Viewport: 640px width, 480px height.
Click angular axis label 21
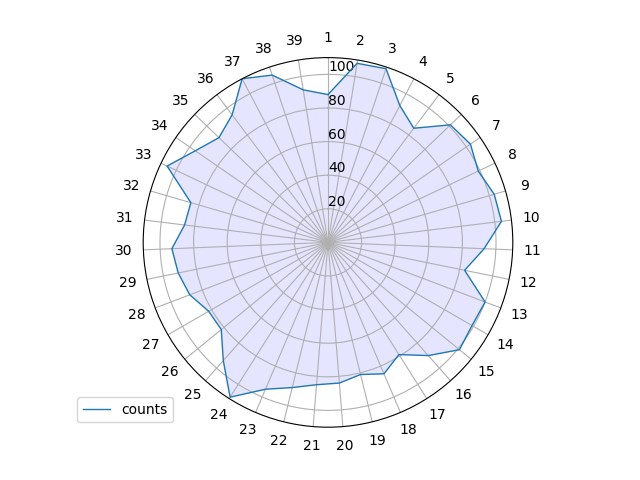(311, 446)
